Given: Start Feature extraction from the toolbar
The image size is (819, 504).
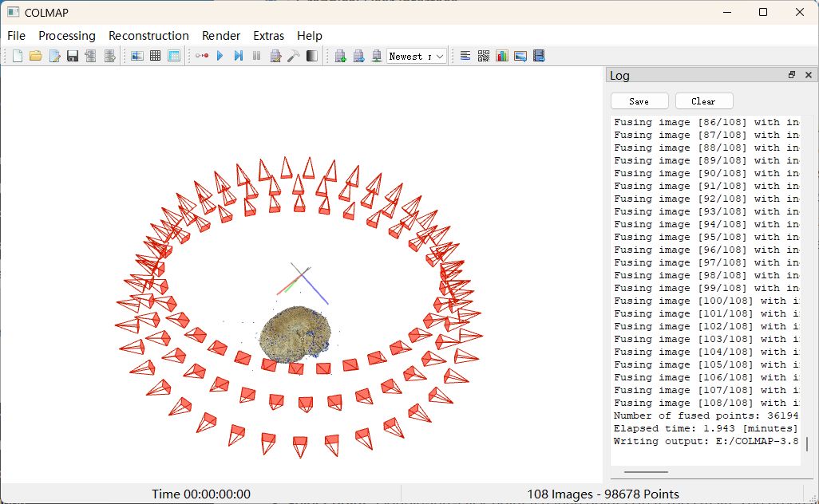Looking at the screenshot, I should pos(137,56).
